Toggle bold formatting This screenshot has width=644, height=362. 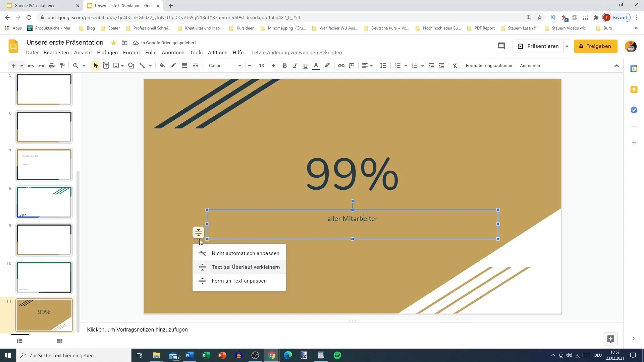point(285,66)
